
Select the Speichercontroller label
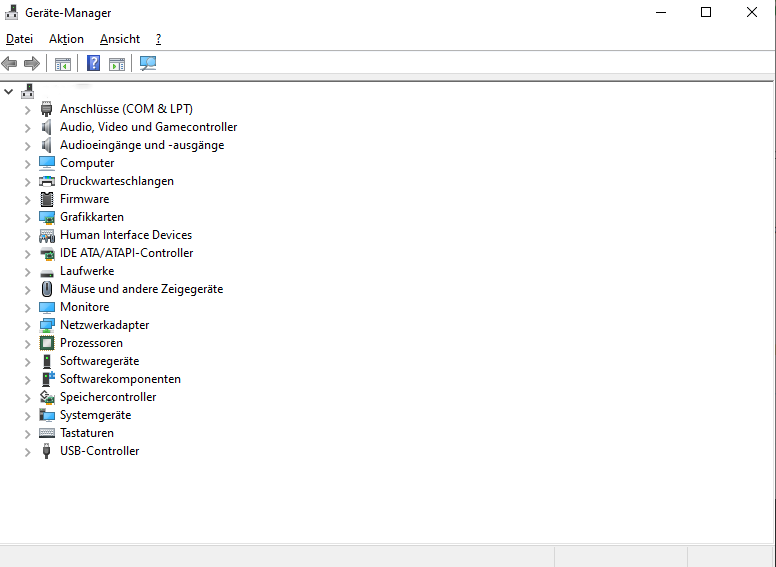pyautogui.click(x=108, y=397)
